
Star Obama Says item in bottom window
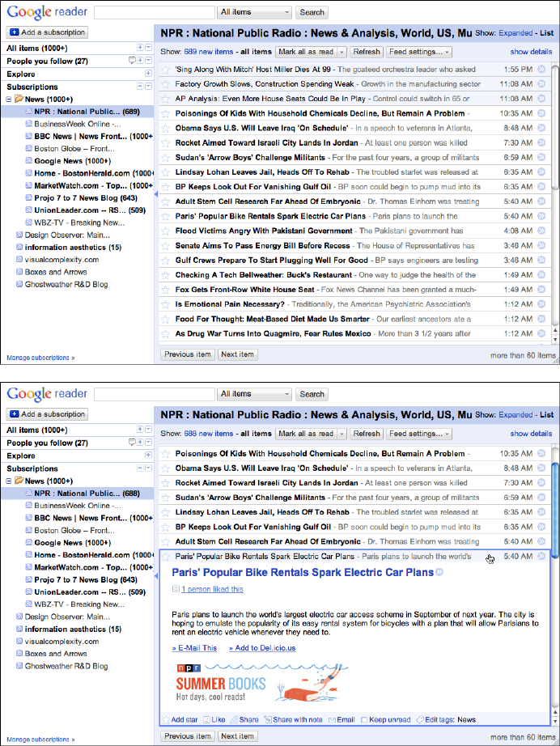coord(165,468)
